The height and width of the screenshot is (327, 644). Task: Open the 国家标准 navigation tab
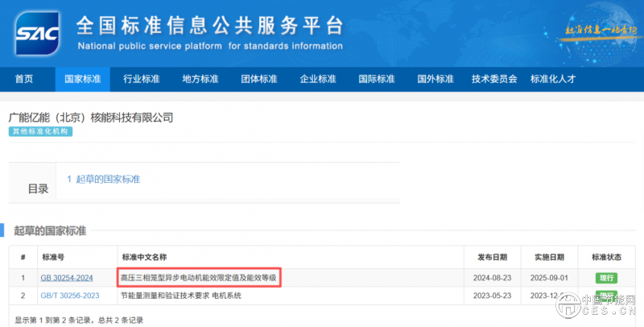(82, 79)
